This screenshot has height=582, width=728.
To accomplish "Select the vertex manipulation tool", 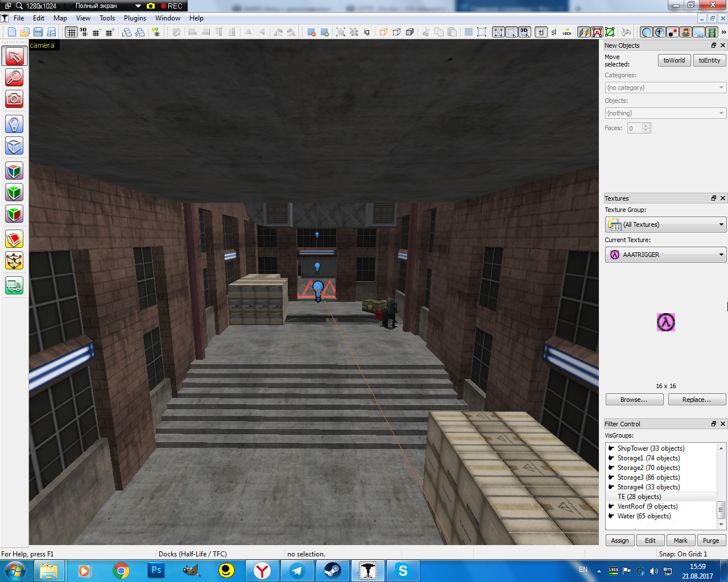I will point(14,260).
